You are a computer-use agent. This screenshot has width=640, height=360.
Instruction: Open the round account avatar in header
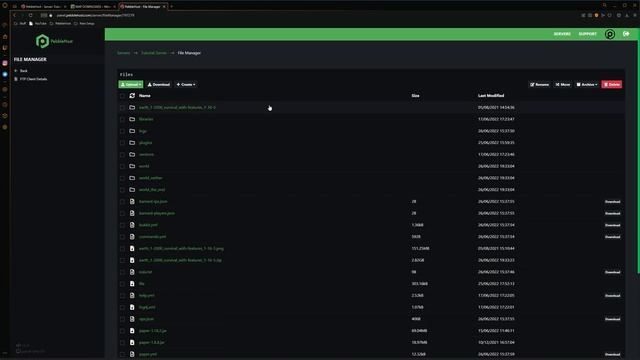[x=610, y=34]
